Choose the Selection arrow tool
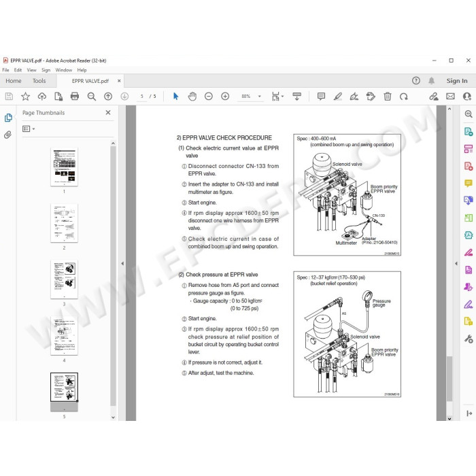Screen dimensions: 476x476 pyautogui.click(x=175, y=97)
